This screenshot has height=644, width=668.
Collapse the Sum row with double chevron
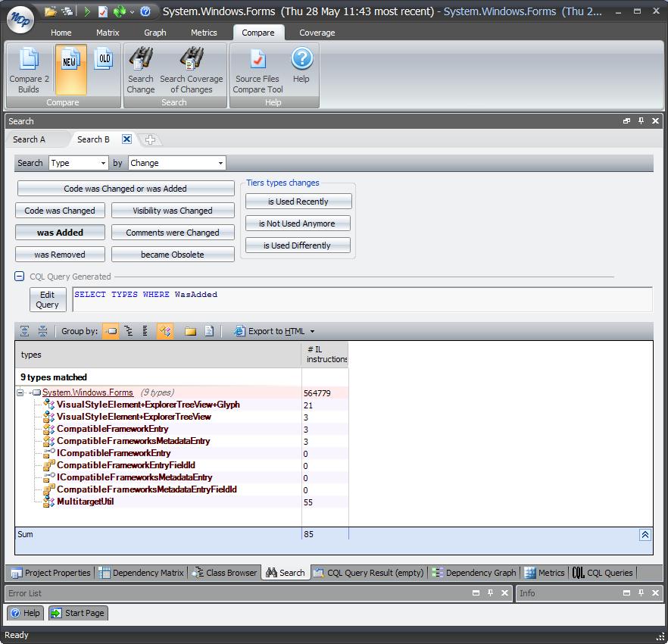tap(645, 534)
